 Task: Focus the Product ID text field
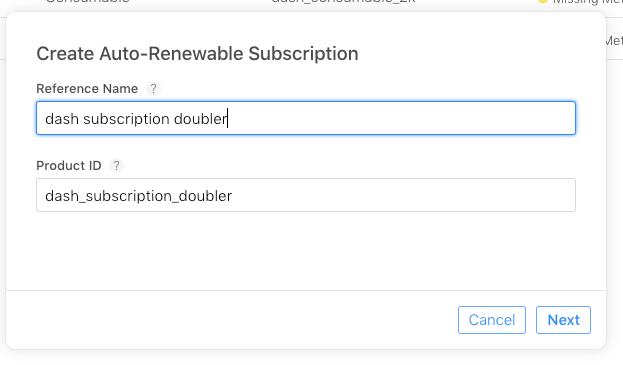[x=306, y=195]
